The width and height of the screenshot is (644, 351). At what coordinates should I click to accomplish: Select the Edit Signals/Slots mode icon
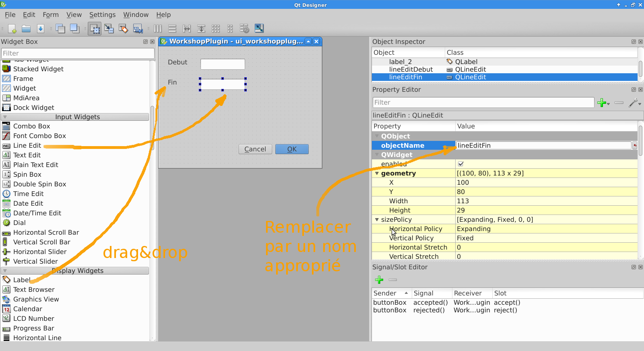[x=109, y=29]
